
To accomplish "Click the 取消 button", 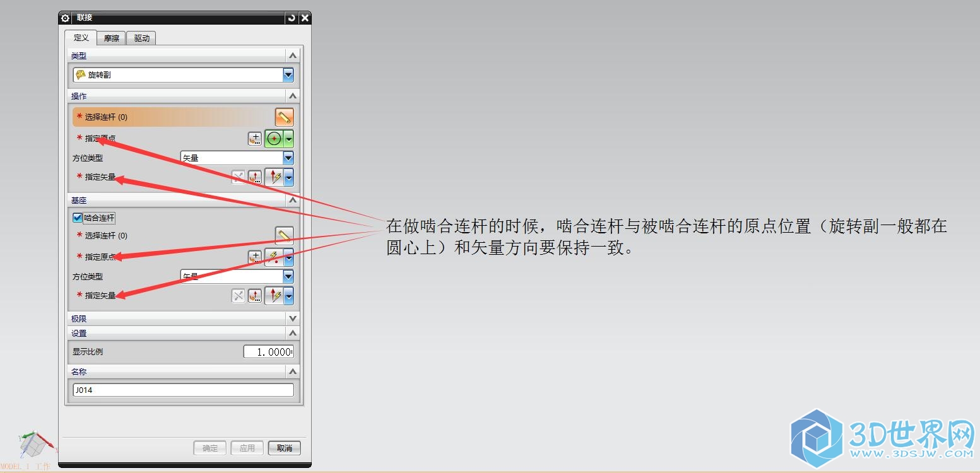I will pyautogui.click(x=285, y=448).
